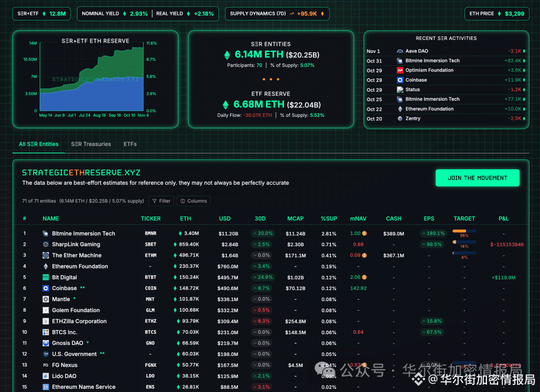Screen dimensions: 540x392
Task: Open the Columns selector
Action: pyautogui.click(x=193, y=201)
